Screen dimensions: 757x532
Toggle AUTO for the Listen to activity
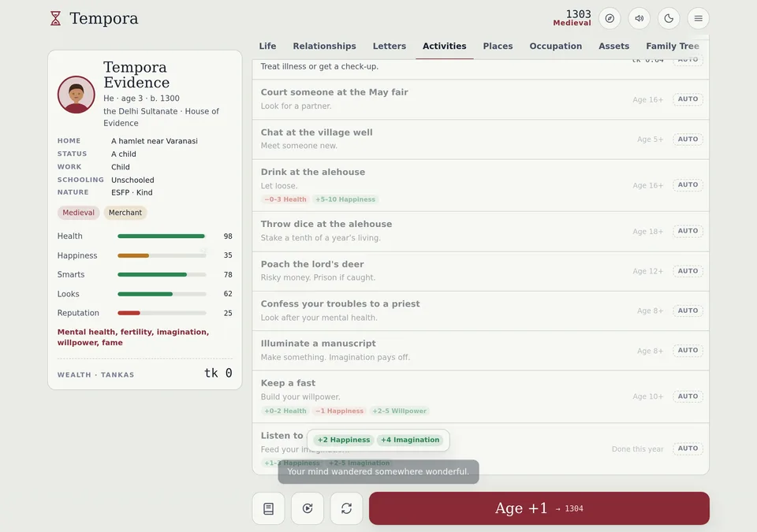pyautogui.click(x=688, y=448)
